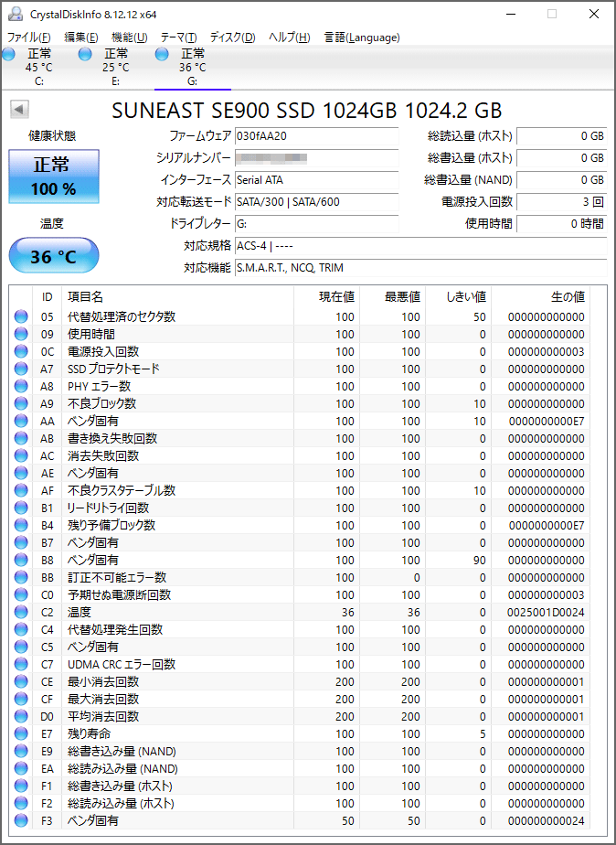Click the 使用時間 value 0 時間
This screenshot has width=616, height=845.
point(561,224)
